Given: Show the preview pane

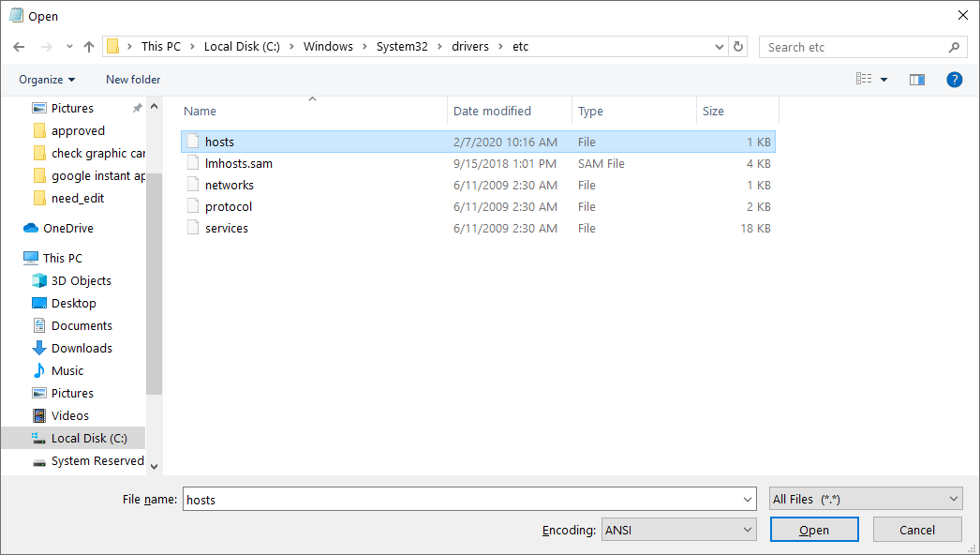Looking at the screenshot, I should pos(916,79).
